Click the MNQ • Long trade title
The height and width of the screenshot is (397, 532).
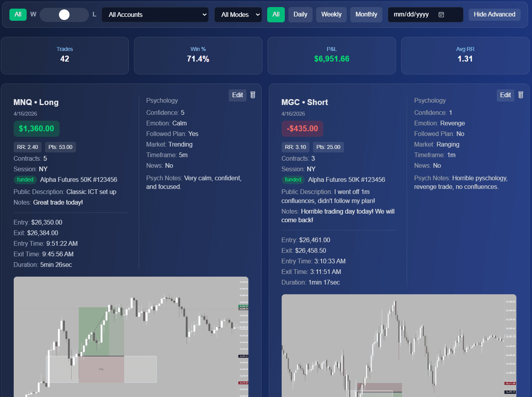pos(36,102)
